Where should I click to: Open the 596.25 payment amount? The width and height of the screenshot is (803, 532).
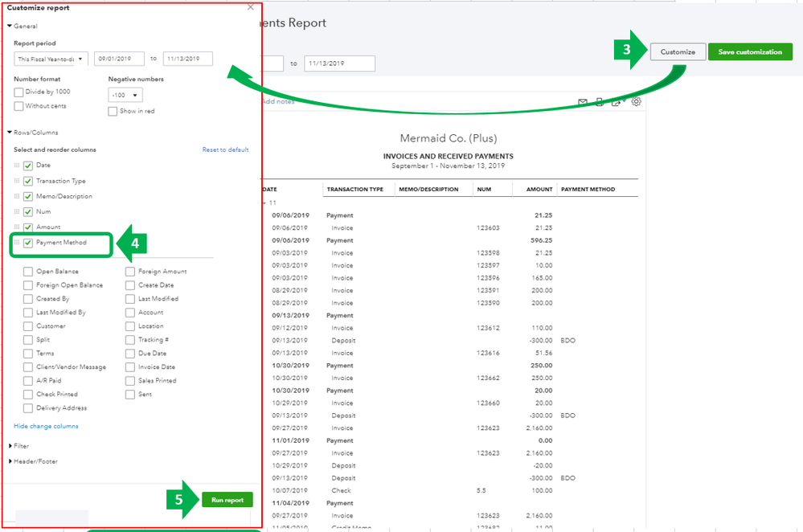click(x=541, y=240)
